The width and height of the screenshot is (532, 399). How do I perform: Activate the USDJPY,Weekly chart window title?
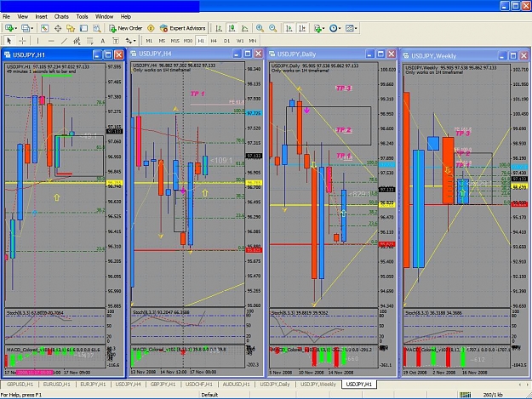point(433,56)
